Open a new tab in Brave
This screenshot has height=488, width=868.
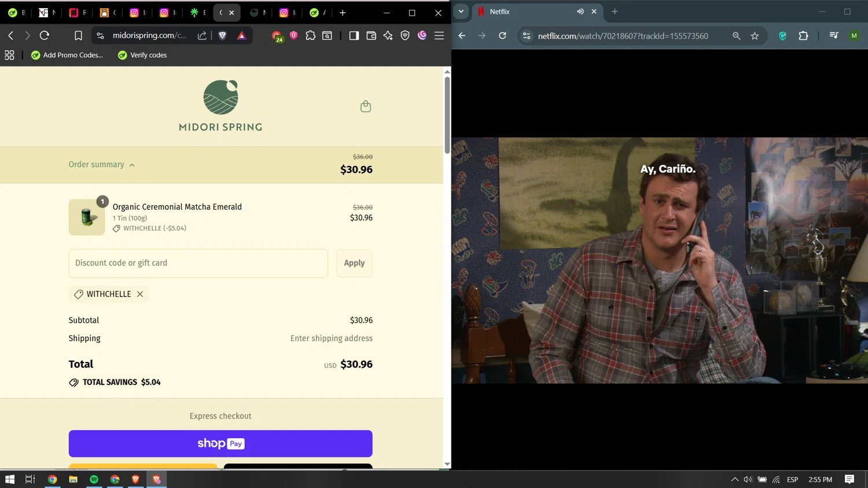343,12
